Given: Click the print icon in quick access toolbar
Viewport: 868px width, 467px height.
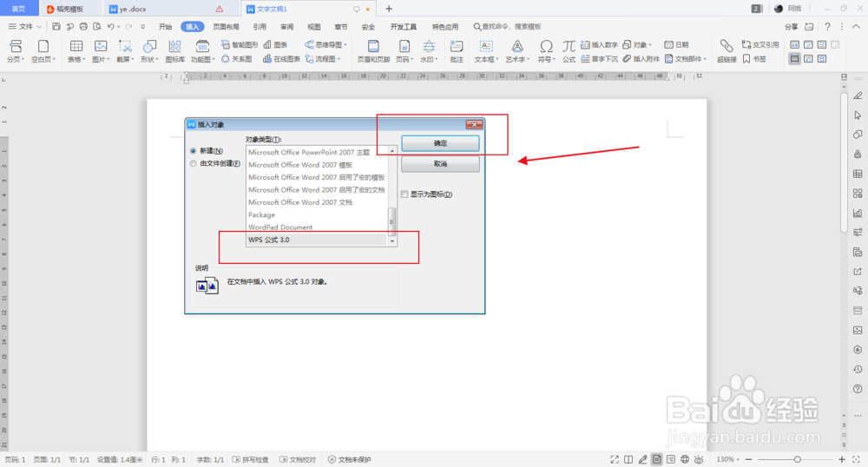Looking at the screenshot, I should tap(83, 27).
